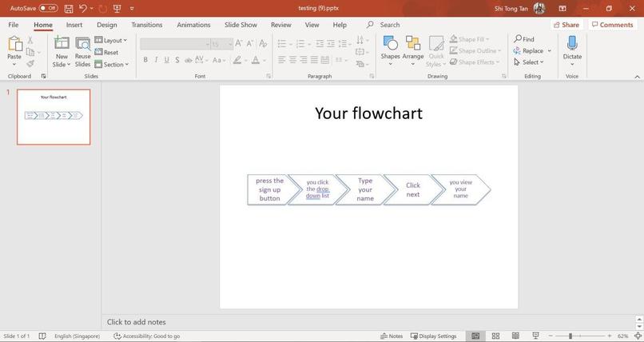The width and height of the screenshot is (644, 342).
Task: Switch to the Design tab
Action: pos(107,25)
